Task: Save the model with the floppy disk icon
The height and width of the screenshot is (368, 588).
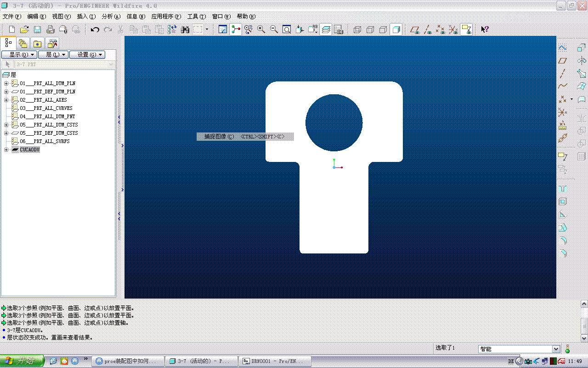Action: (38, 29)
